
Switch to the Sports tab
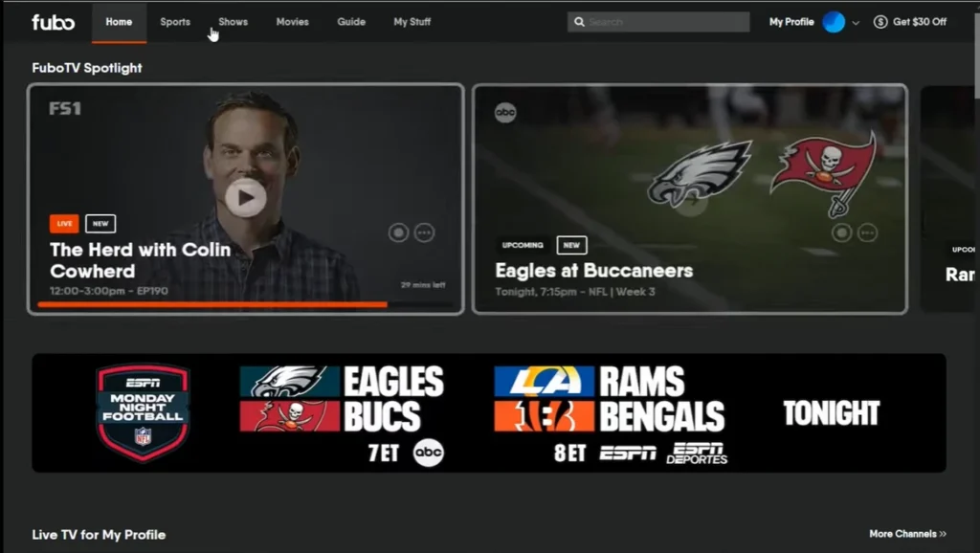pyautogui.click(x=175, y=22)
